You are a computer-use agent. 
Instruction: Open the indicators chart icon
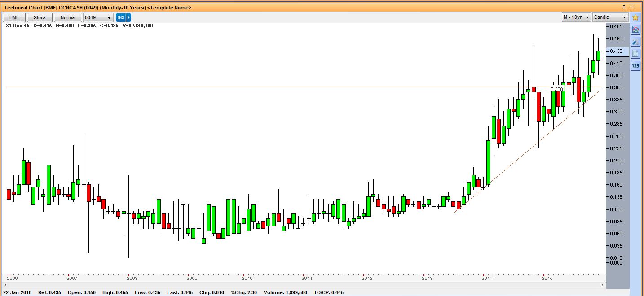click(635, 30)
